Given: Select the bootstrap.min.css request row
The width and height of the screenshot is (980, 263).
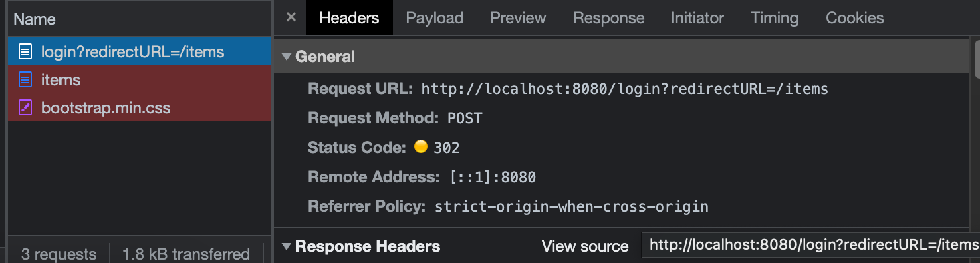Looking at the screenshot, I should pyautogui.click(x=140, y=107).
